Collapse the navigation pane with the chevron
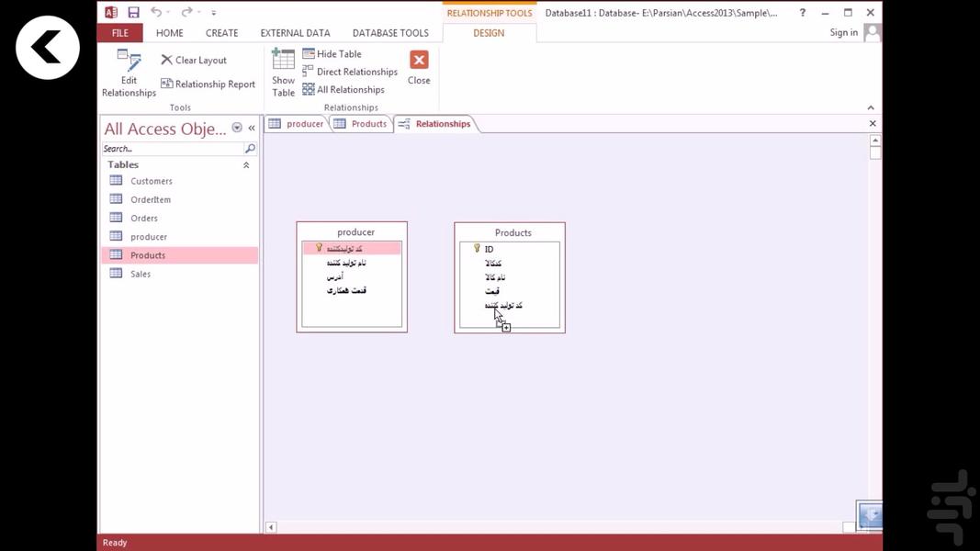Viewport: 980px width, 551px height. 251,129
